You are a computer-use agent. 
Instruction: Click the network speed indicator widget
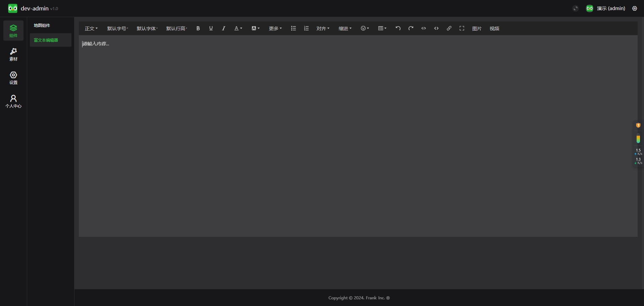point(638,157)
